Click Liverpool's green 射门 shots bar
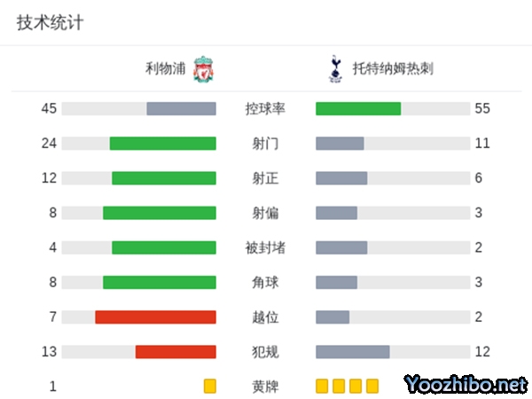This screenshot has width=532, height=399. pos(163,143)
